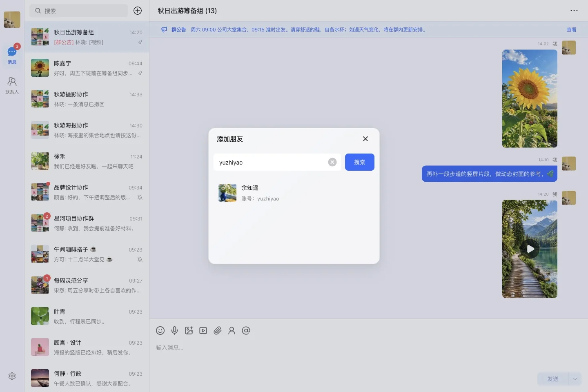Screen dimensions: 588x392
Task: Open the emoji picker in message toolbar
Action: 160,330
